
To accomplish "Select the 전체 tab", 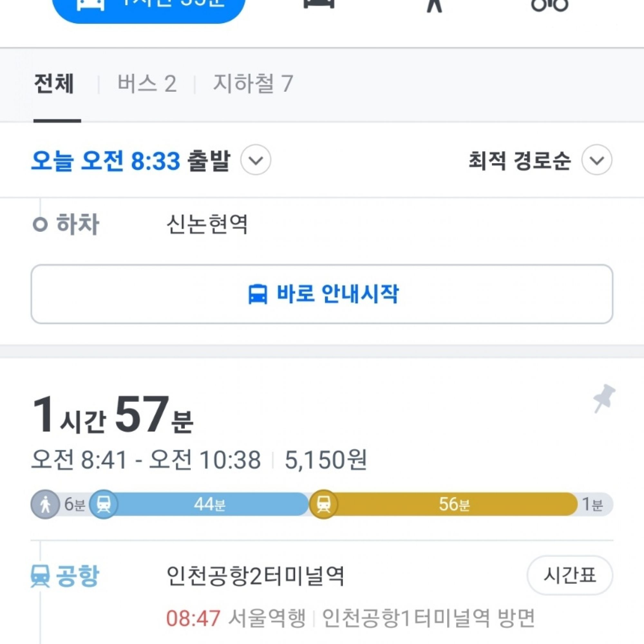I will (x=54, y=83).
